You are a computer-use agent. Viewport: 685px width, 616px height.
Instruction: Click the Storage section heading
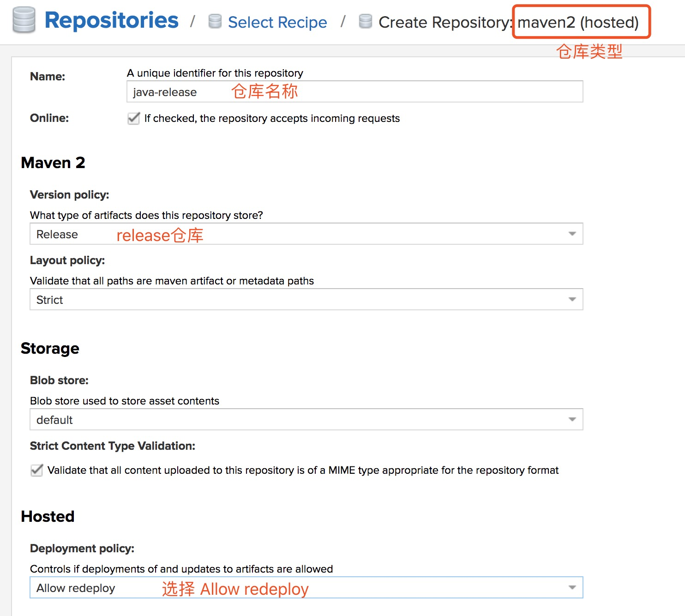[x=50, y=348]
